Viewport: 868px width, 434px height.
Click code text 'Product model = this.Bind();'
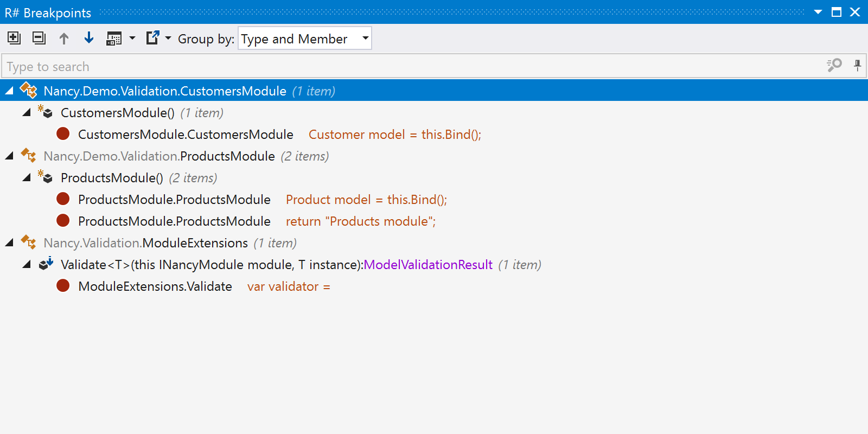[367, 200]
